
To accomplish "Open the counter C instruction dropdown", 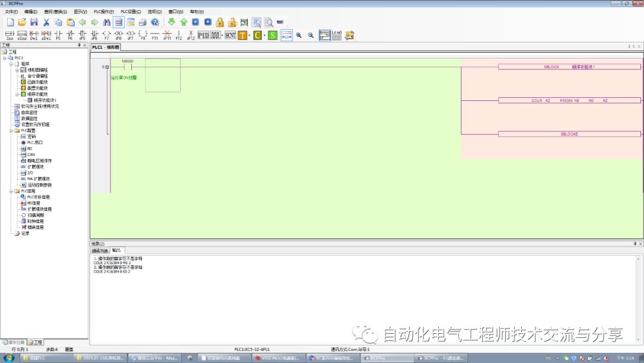I will 264,35.
